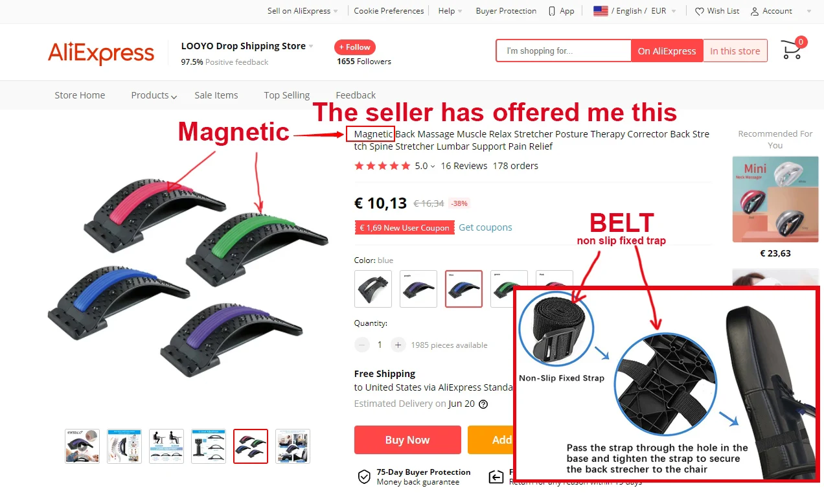Click the search field 'I'm shopping for...'
824x504 pixels.
(564, 51)
